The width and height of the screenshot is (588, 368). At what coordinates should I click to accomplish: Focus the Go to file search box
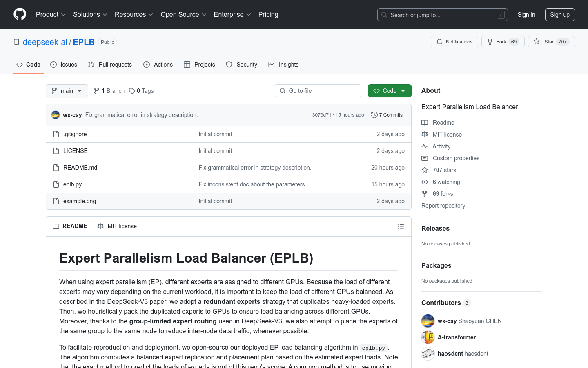[318, 91]
